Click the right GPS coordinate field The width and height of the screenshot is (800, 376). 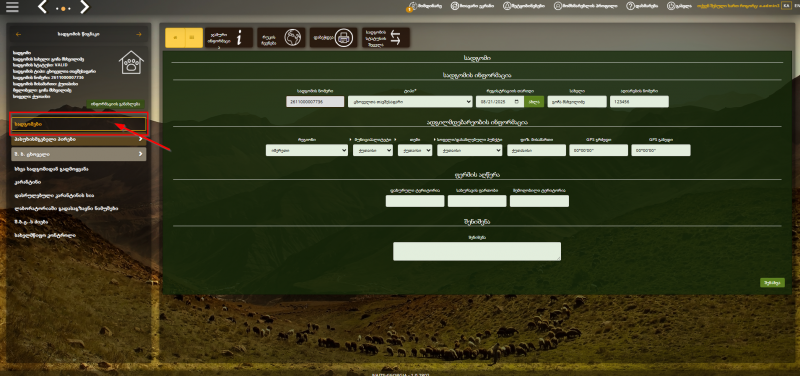click(x=661, y=150)
